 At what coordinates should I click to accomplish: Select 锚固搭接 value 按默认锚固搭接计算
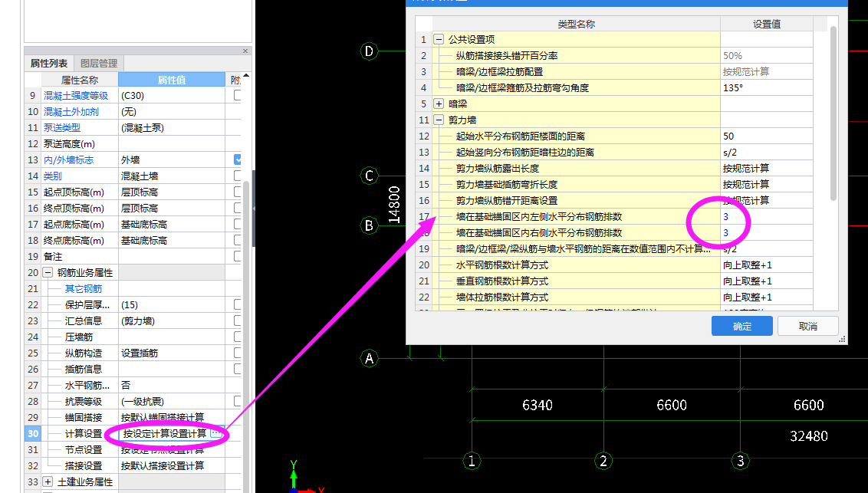(x=172, y=417)
